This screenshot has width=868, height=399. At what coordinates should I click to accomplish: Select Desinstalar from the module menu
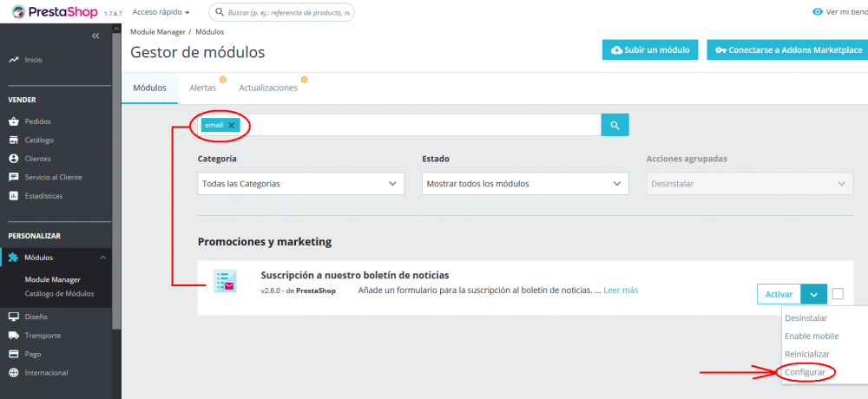click(x=806, y=318)
